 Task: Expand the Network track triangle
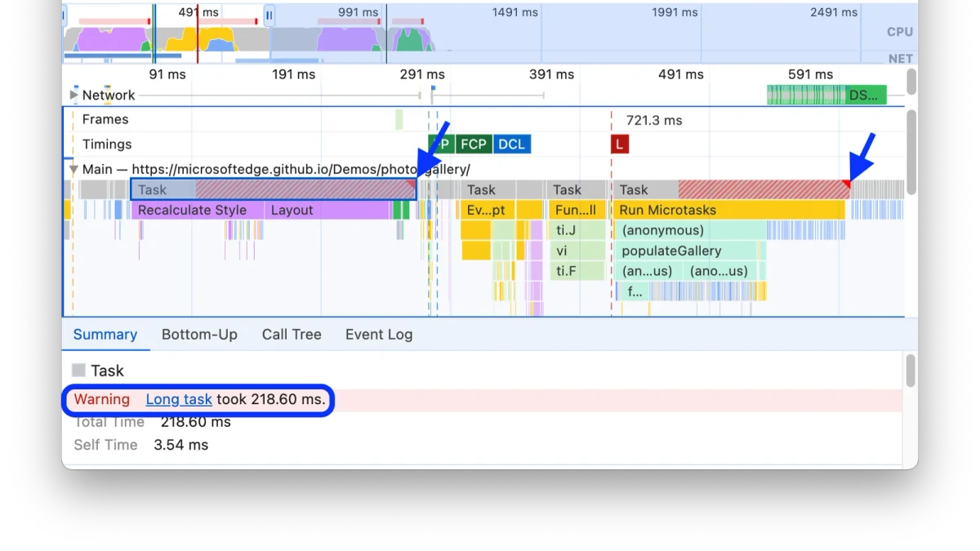click(74, 95)
